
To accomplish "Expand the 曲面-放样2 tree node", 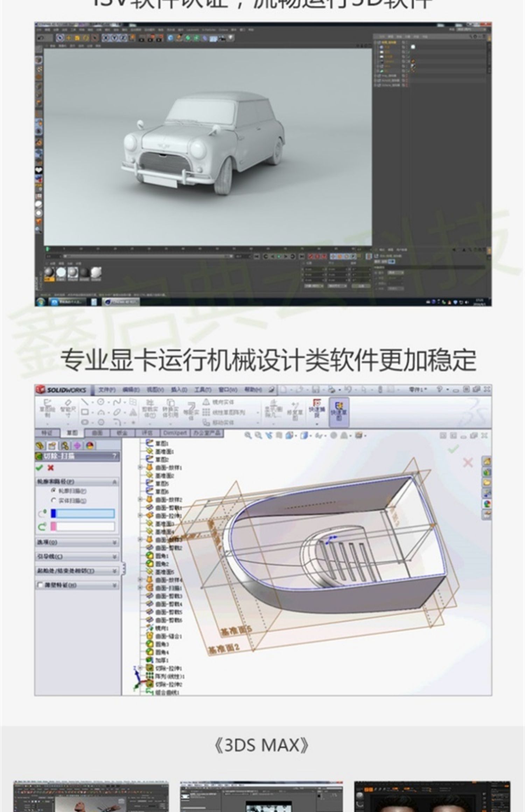I will (x=140, y=499).
